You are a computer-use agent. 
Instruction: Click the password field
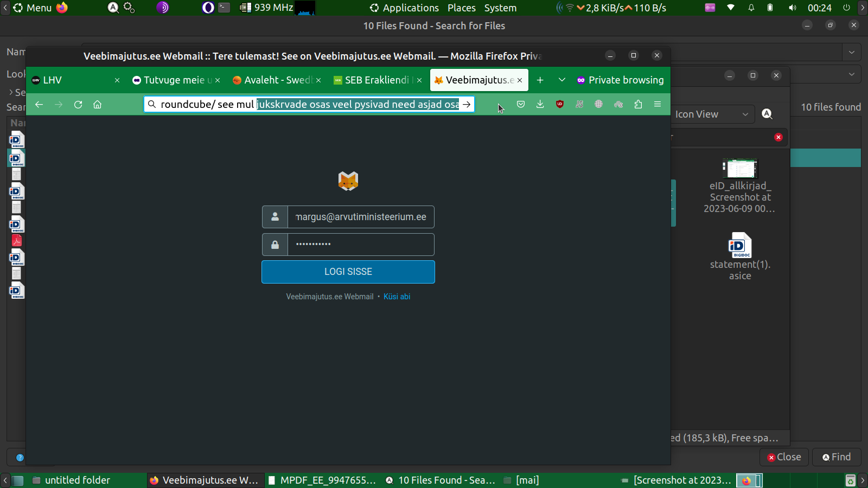(361, 245)
